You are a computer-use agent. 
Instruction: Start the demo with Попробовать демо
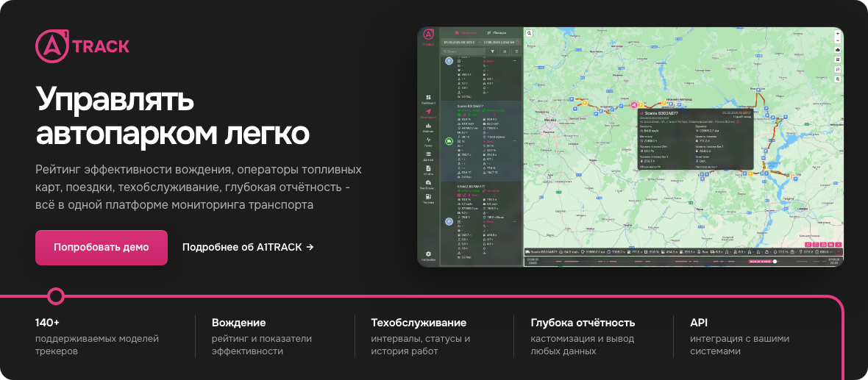[102, 247]
